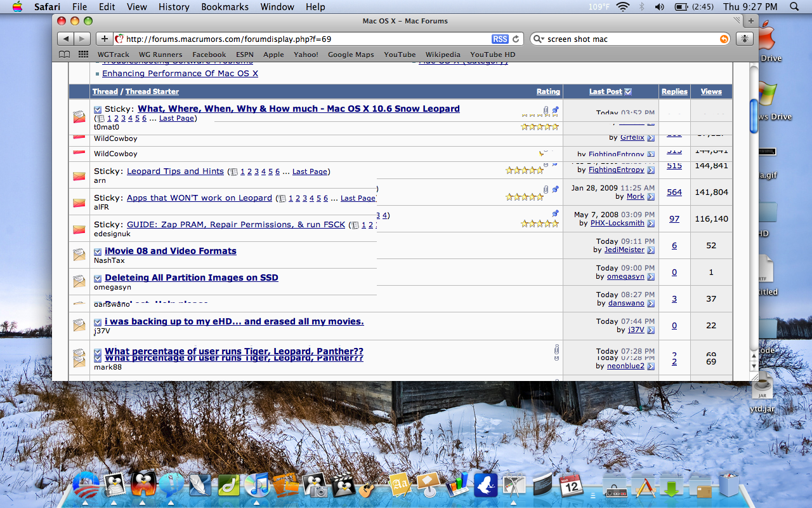Open thread 'Deleteing All Partition Images on SSD'
The width and height of the screenshot is (812, 508).
(x=192, y=277)
